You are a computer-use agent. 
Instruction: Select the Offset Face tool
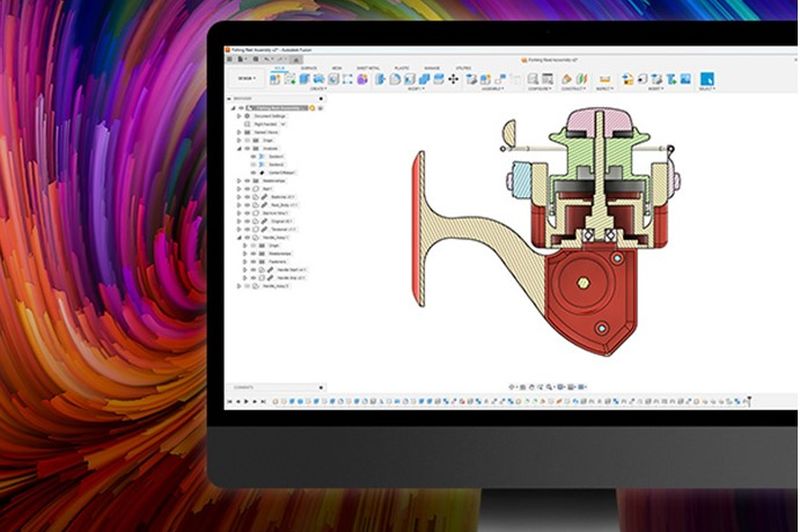(438, 79)
